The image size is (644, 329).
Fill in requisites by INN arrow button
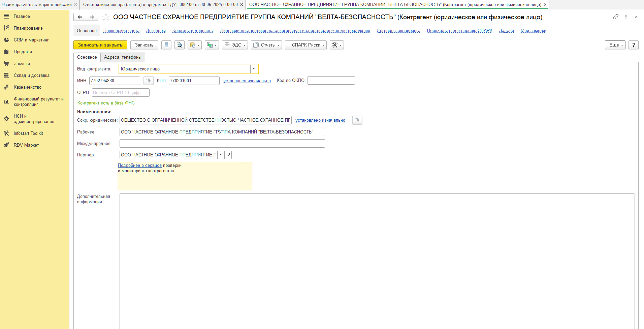coord(148,81)
